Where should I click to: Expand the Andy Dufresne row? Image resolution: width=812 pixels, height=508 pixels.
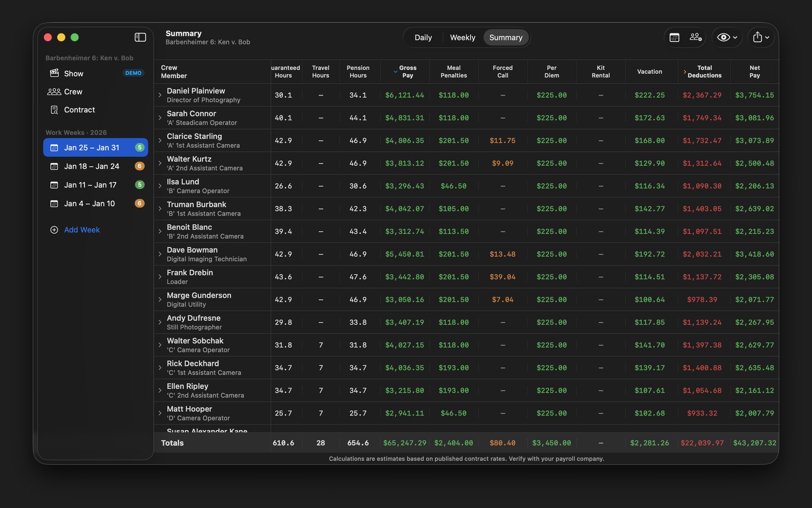coord(160,322)
